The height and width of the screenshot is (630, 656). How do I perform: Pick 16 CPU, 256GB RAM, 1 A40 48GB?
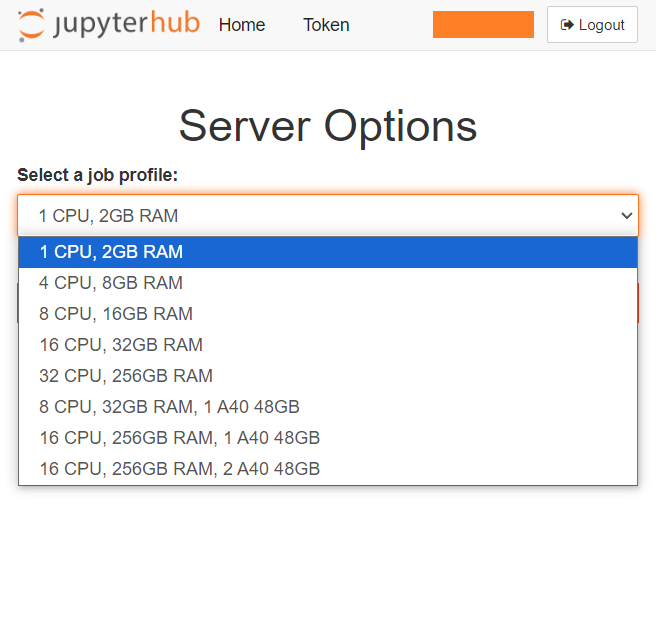pyautogui.click(x=179, y=438)
